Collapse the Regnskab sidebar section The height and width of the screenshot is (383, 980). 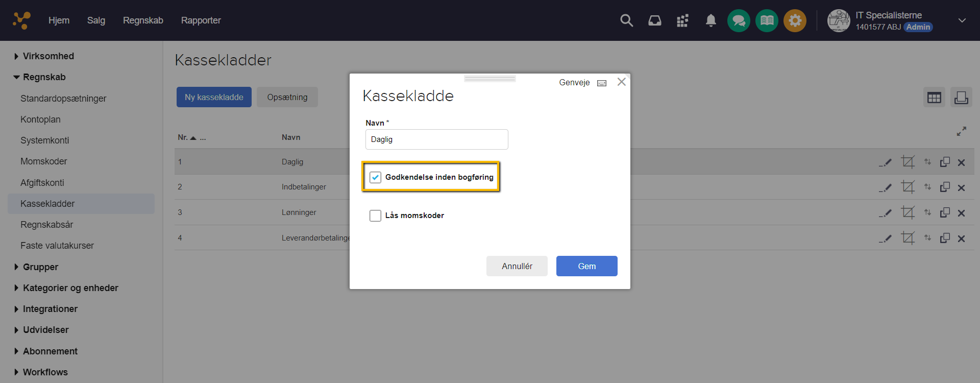pyautogui.click(x=16, y=77)
